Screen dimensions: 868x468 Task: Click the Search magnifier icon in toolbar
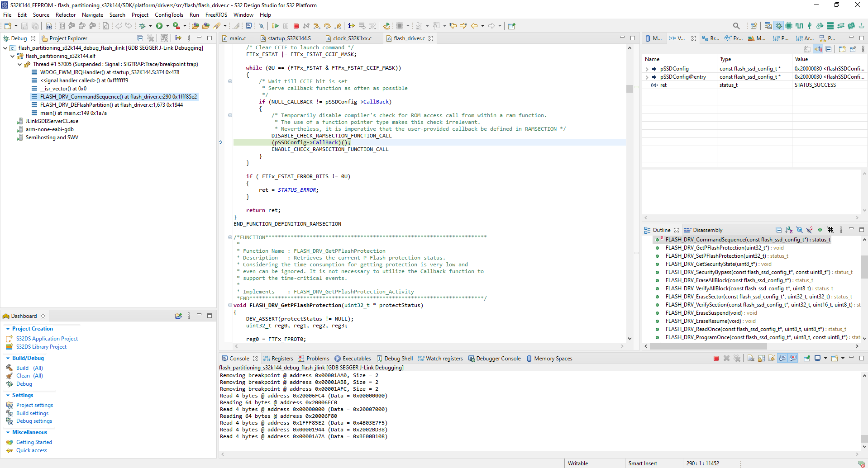(x=736, y=26)
